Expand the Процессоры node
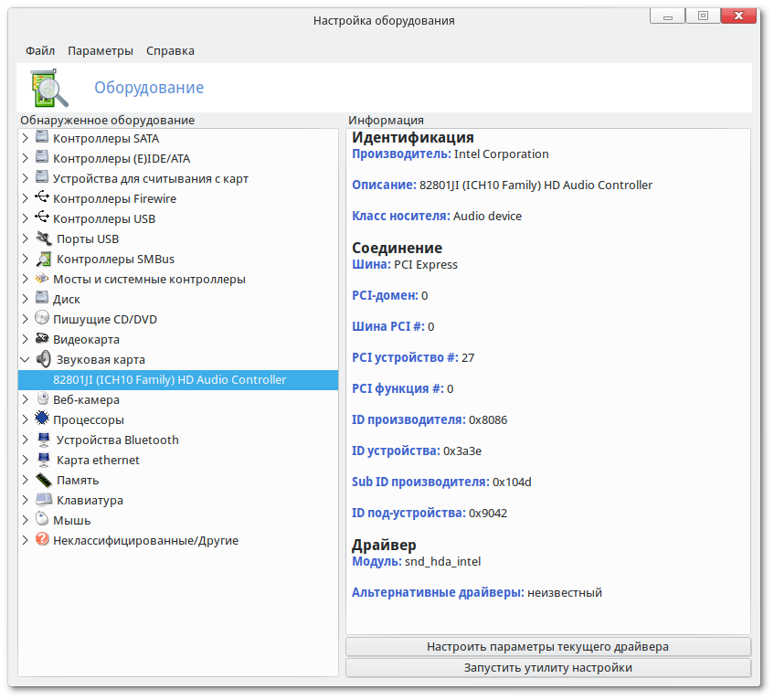Image resolution: width=774 pixels, height=700 pixels. [x=26, y=420]
